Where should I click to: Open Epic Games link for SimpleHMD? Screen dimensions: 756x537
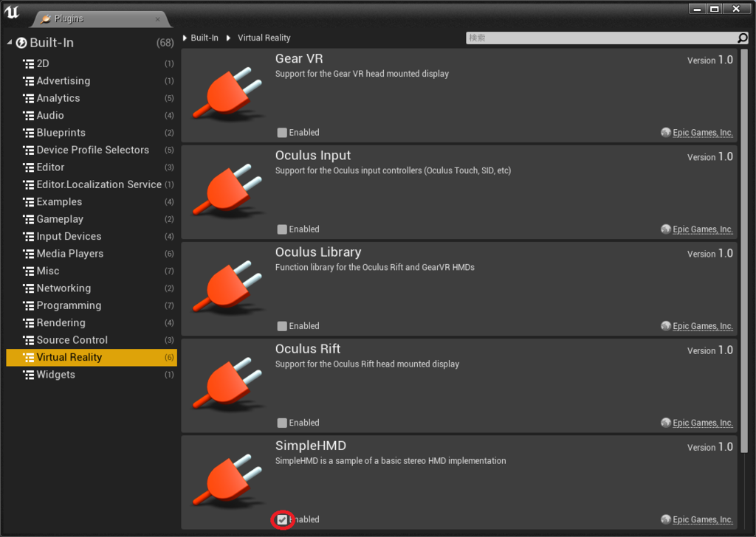click(x=703, y=519)
